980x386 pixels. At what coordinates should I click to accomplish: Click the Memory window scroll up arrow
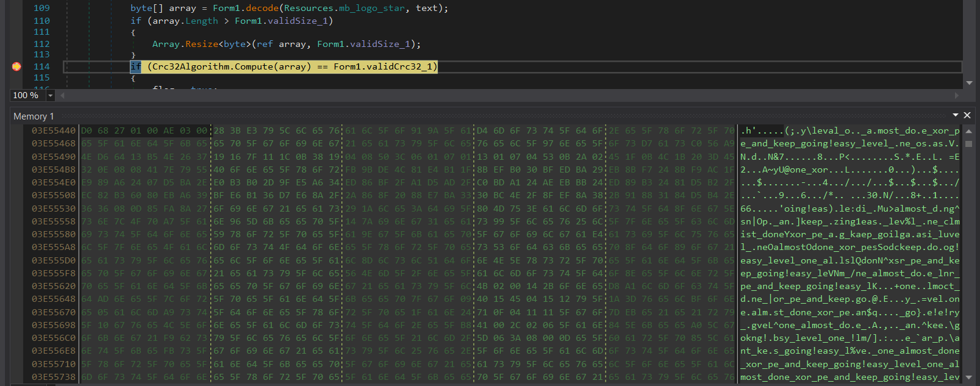(x=968, y=131)
